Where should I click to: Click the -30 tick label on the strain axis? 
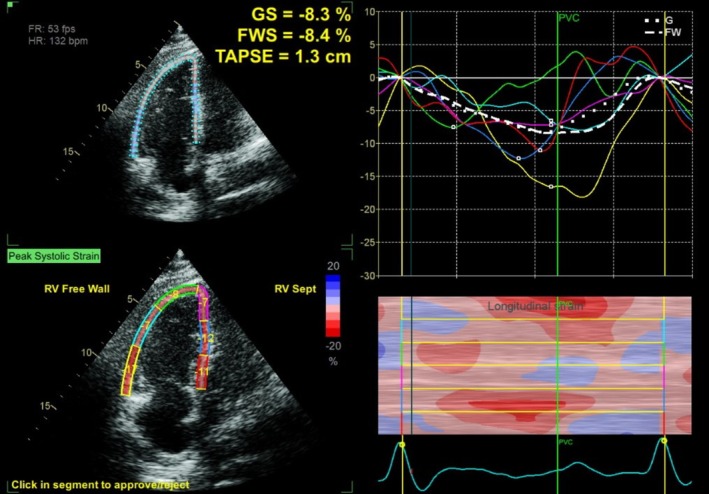(368, 276)
